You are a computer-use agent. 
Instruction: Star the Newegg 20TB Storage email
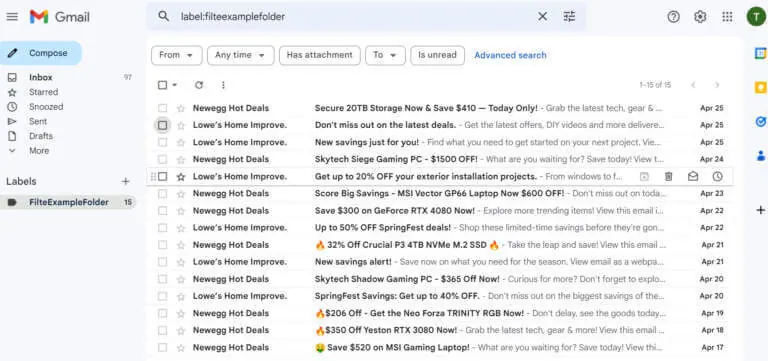click(181, 108)
